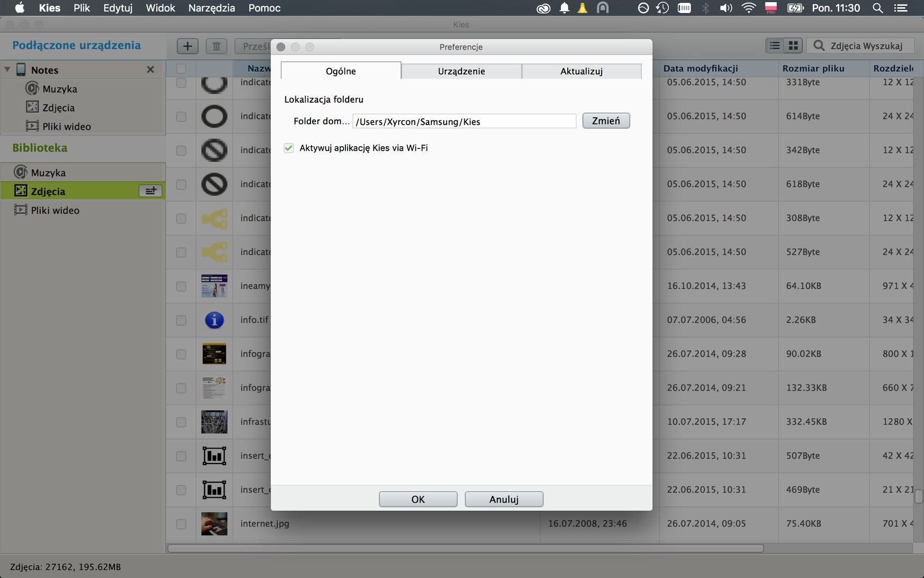924x578 pixels.
Task: Click the infrastructure image thumbnail
Action: click(x=214, y=422)
